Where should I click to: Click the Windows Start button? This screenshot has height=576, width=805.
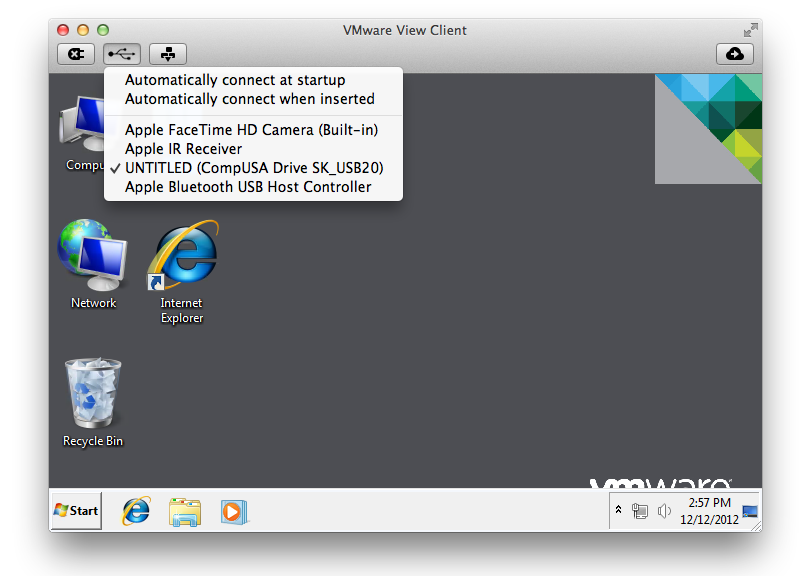click(76, 511)
